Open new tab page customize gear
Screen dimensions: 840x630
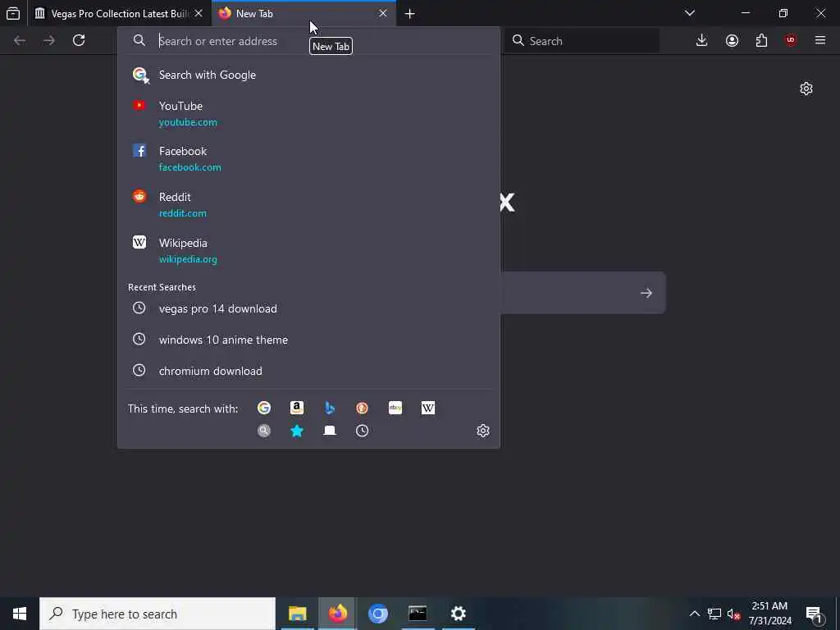[806, 89]
